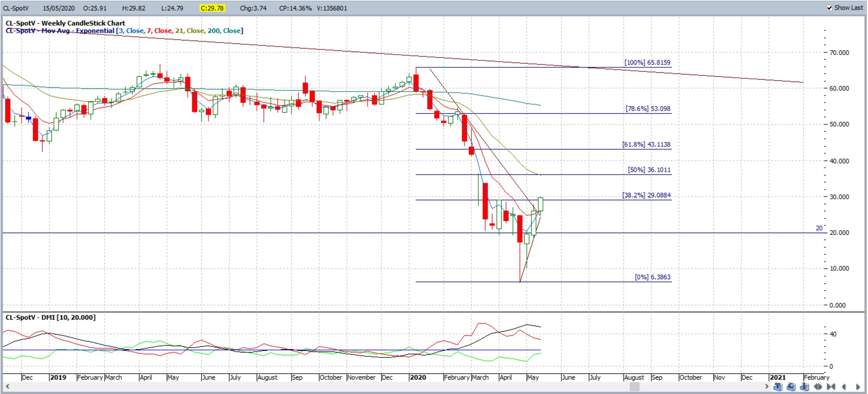This screenshot has width=868, height=394.
Task: Click the [100%] 65.8159 Fibonacci label
Action: 647,62
